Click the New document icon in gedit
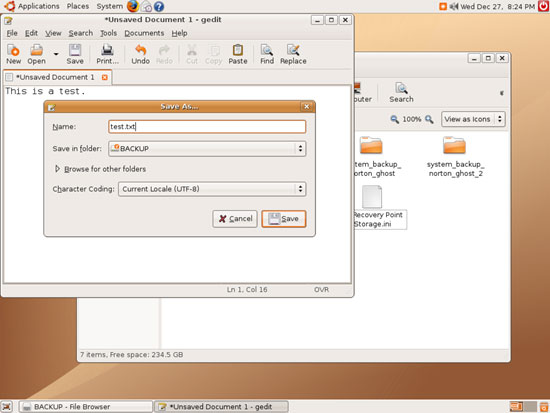Screen dimensions: 550x413 coord(13,54)
